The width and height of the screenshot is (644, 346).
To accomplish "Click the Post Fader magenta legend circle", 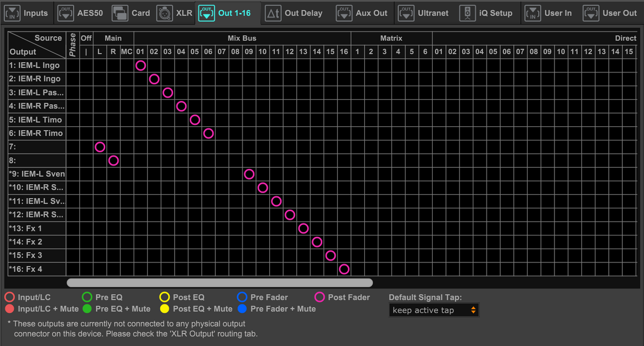I will pos(319,297).
